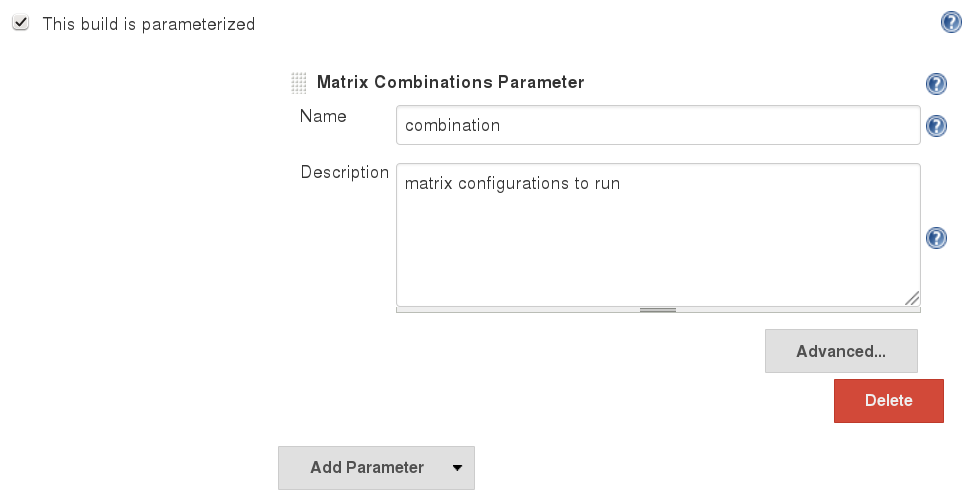
Task: Grab the Matrix Combinations Parameter drag handle
Action: click(298, 83)
